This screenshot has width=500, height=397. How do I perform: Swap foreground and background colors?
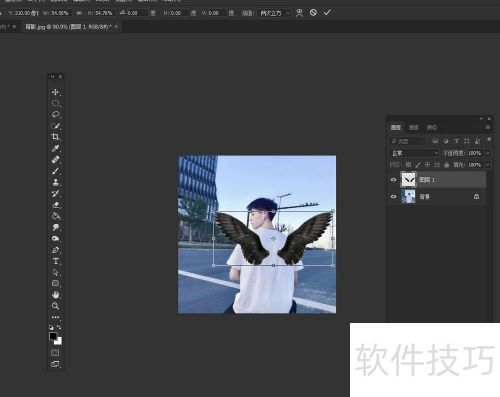(59, 327)
